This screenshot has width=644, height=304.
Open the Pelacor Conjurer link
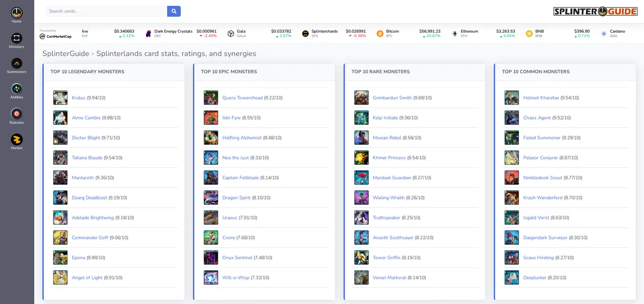click(540, 158)
